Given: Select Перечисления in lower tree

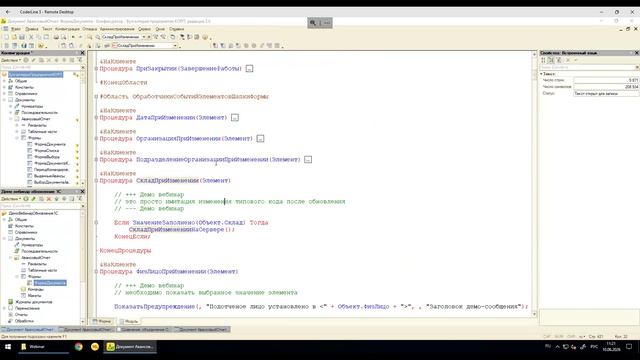Looking at the screenshot, I should tap(27, 308).
